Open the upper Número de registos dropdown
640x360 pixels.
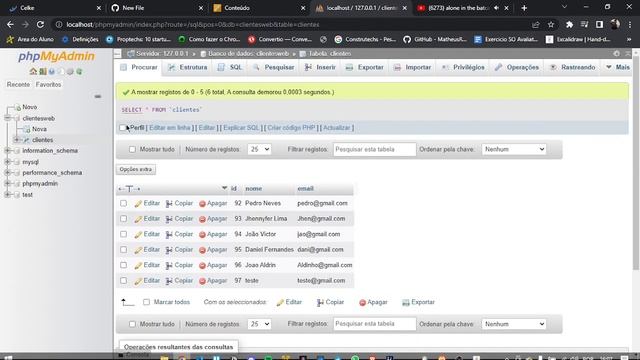(x=259, y=149)
